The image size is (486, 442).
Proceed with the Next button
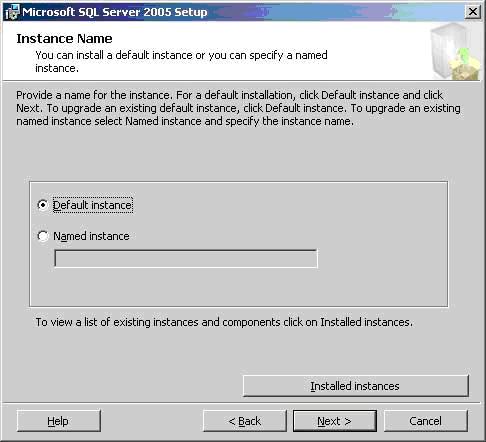point(335,421)
